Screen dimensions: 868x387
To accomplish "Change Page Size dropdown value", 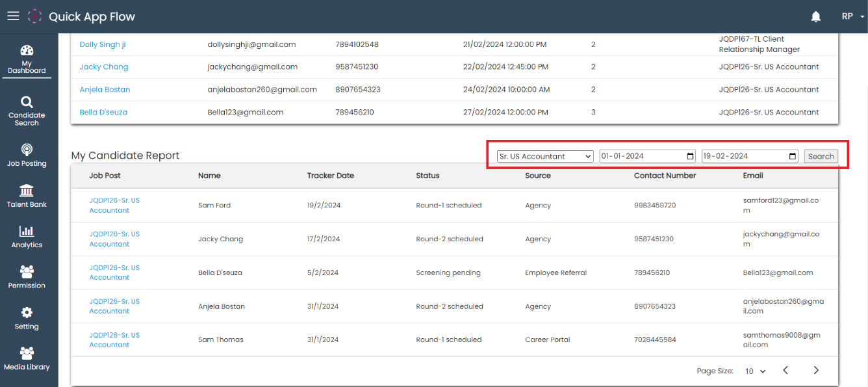I will pos(755,371).
